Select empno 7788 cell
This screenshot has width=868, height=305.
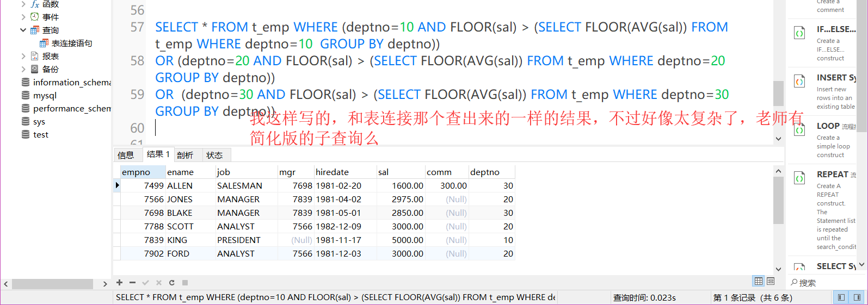click(x=143, y=226)
